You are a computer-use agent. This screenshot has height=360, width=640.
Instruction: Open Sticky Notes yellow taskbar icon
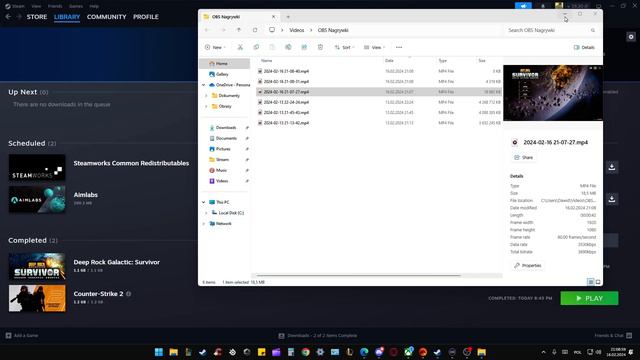(x=262, y=352)
